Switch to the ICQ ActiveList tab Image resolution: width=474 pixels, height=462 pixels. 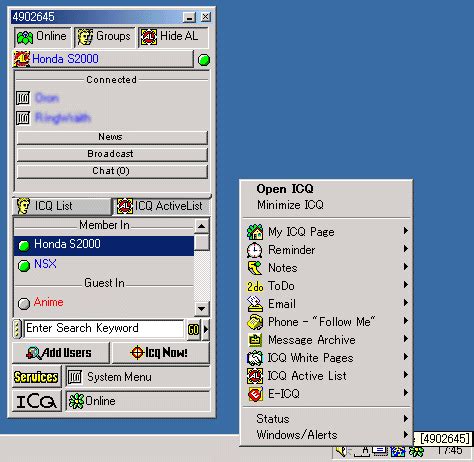pos(161,206)
